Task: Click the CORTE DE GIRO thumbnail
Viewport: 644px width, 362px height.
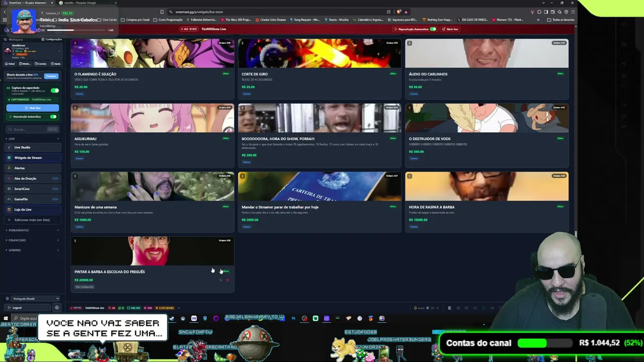Action: [x=319, y=53]
